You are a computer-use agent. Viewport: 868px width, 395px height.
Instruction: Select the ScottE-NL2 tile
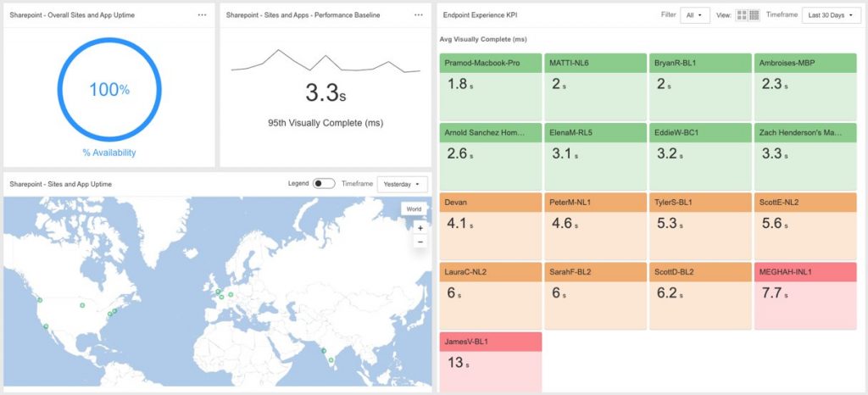(x=805, y=226)
